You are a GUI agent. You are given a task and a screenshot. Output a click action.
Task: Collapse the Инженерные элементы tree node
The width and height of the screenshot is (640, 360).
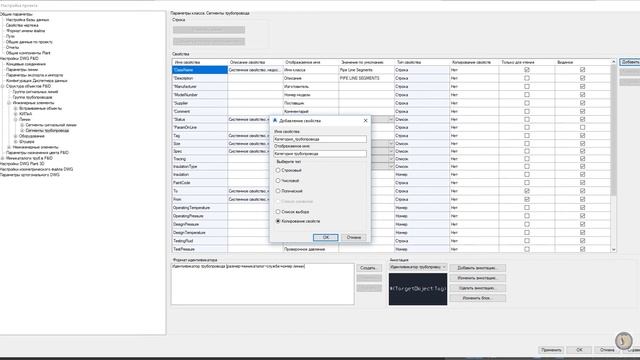click(x=9, y=103)
